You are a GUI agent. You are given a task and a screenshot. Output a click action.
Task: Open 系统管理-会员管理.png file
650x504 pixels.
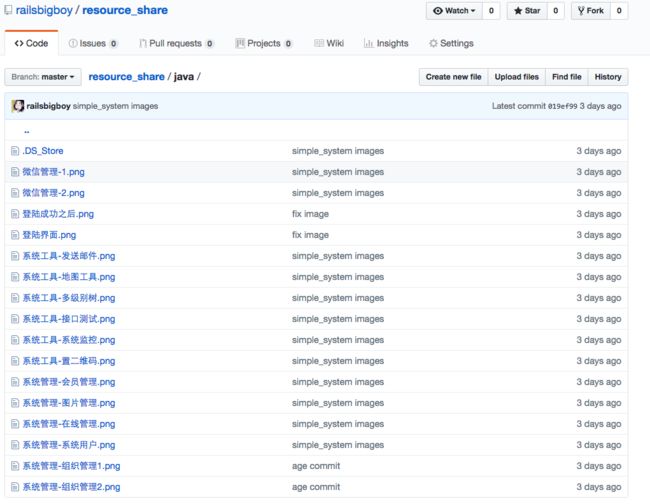tap(69, 382)
